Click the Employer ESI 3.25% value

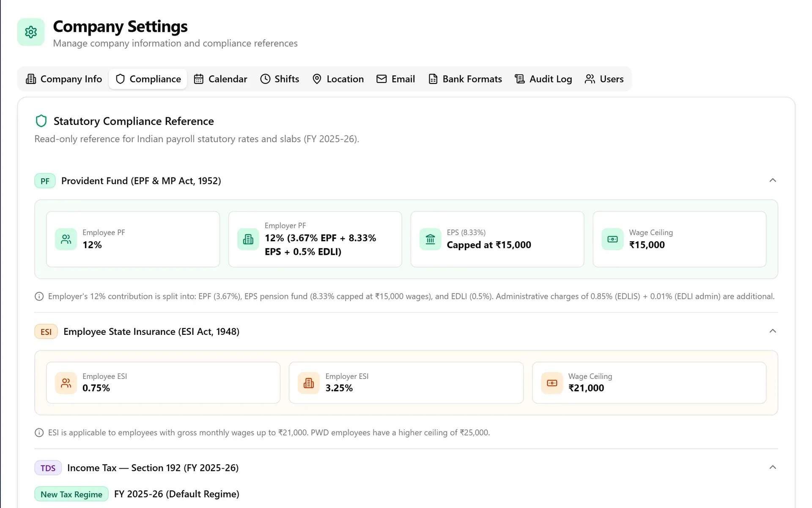pyautogui.click(x=339, y=388)
